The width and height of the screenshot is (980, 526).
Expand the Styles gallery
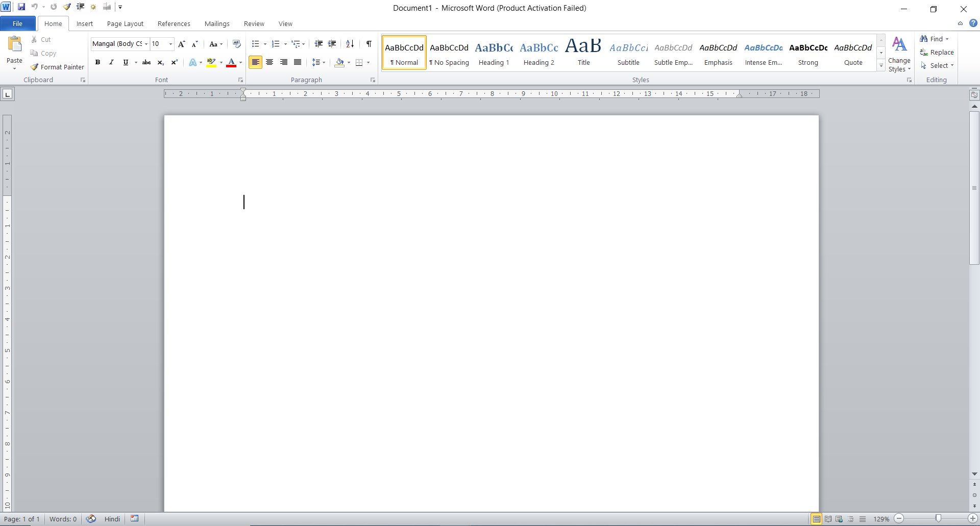click(x=881, y=66)
